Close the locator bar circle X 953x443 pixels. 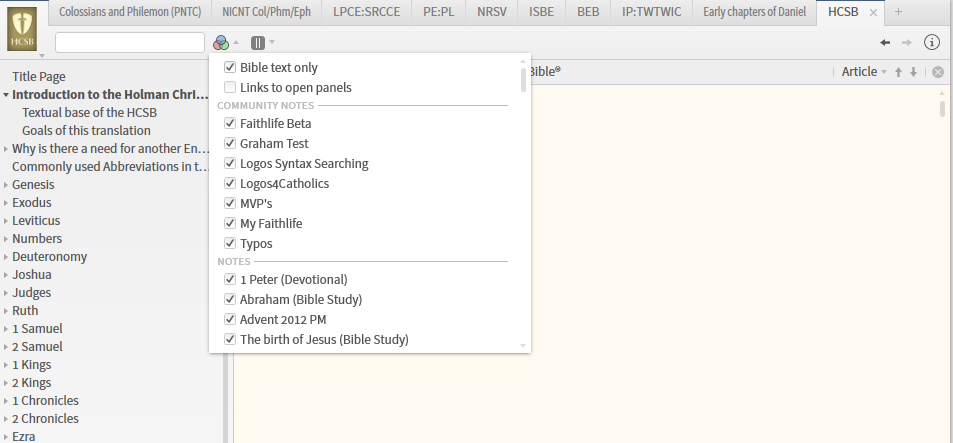pyautogui.click(x=938, y=72)
